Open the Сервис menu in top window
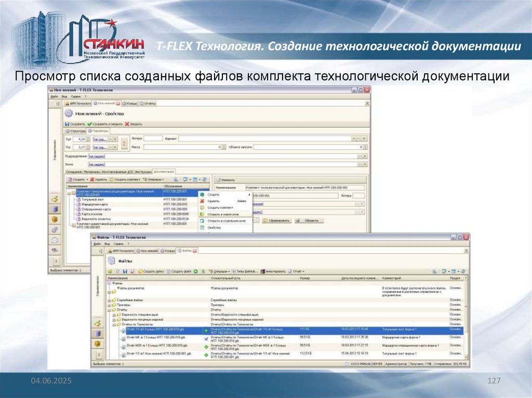The image size is (532, 398). click(x=76, y=97)
